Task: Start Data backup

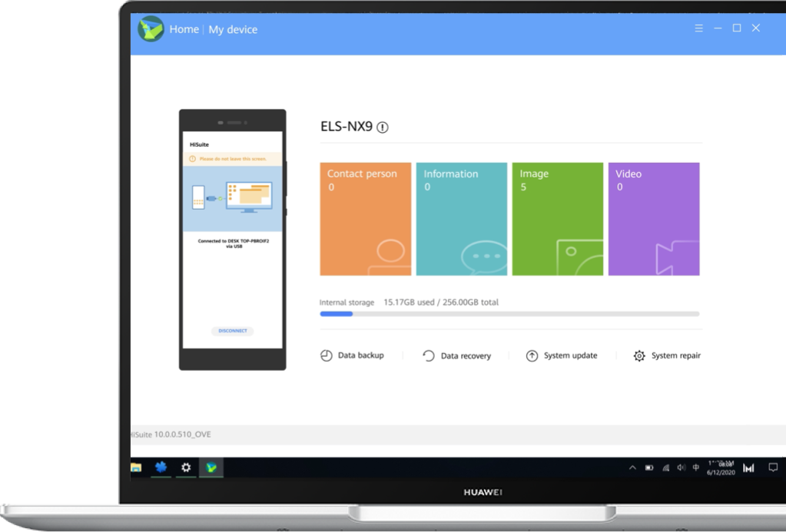Action: [352, 355]
